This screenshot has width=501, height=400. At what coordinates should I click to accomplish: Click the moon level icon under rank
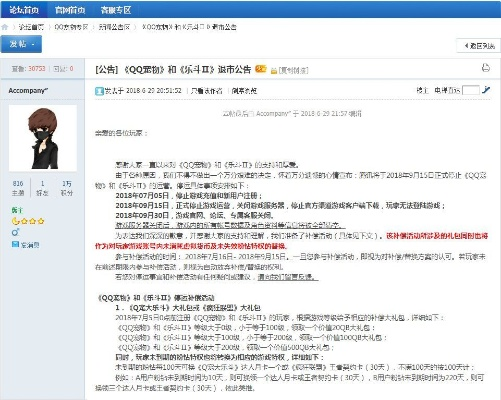coord(15,221)
